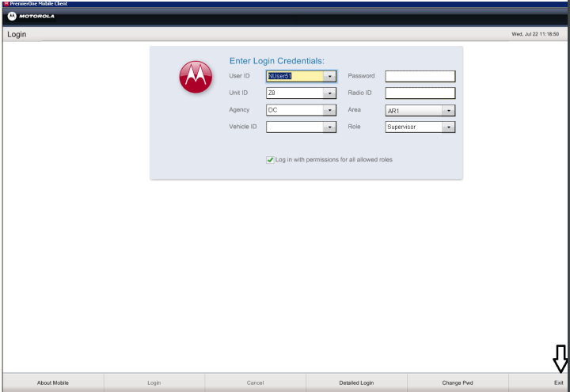Focus the Radio ID input field
570x392 pixels.
420,93
